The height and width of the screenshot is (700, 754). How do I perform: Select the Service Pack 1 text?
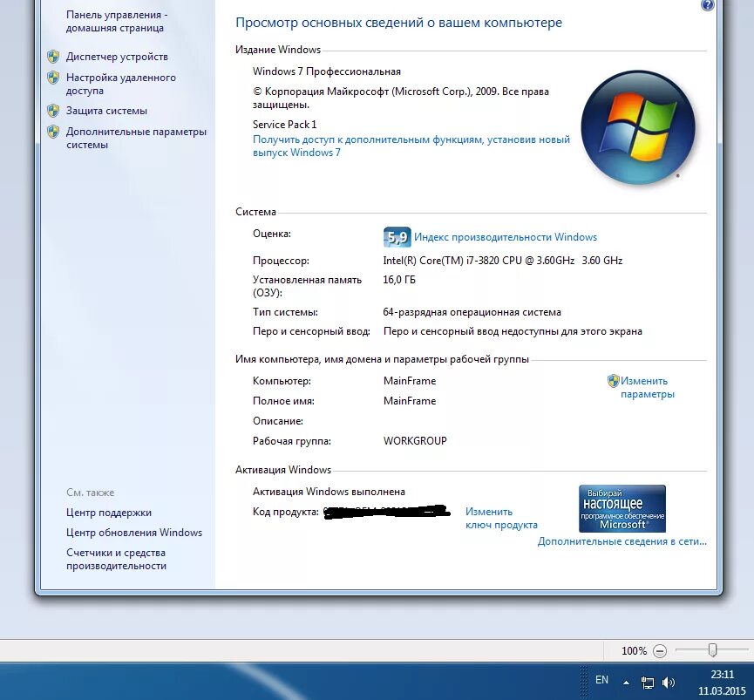tap(285, 125)
